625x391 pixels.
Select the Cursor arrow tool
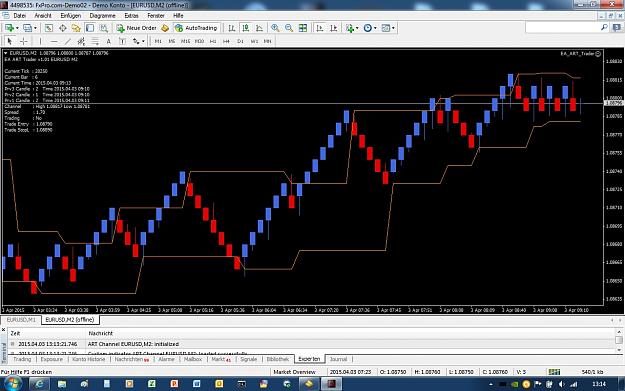10,41
